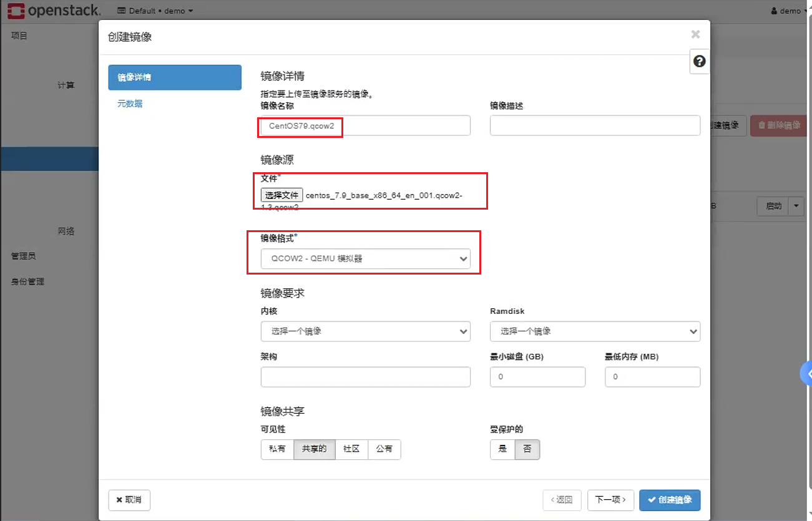This screenshot has height=521, width=812.
Task: Click the blue 创建镜像 submit button
Action: tap(670, 500)
